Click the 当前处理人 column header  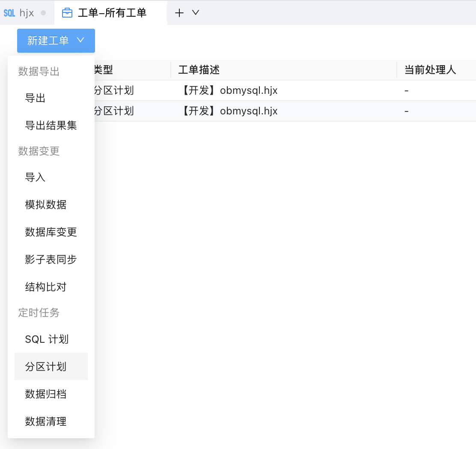pyautogui.click(x=430, y=70)
